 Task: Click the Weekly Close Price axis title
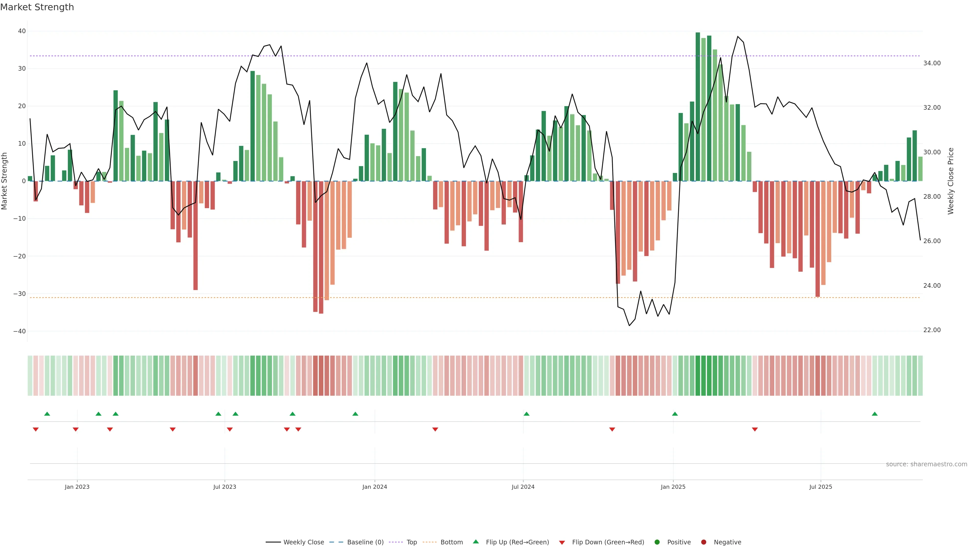click(x=951, y=181)
